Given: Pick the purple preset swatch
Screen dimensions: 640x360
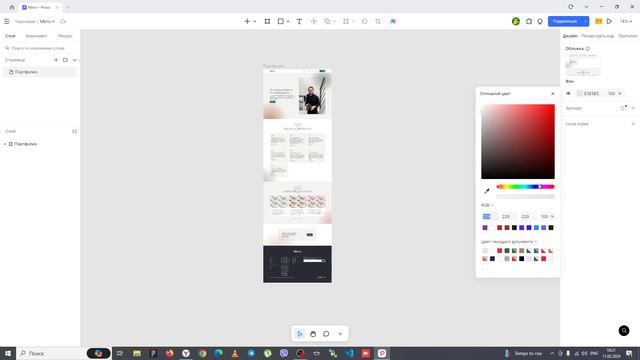Looking at the screenshot, I should [x=485, y=227].
